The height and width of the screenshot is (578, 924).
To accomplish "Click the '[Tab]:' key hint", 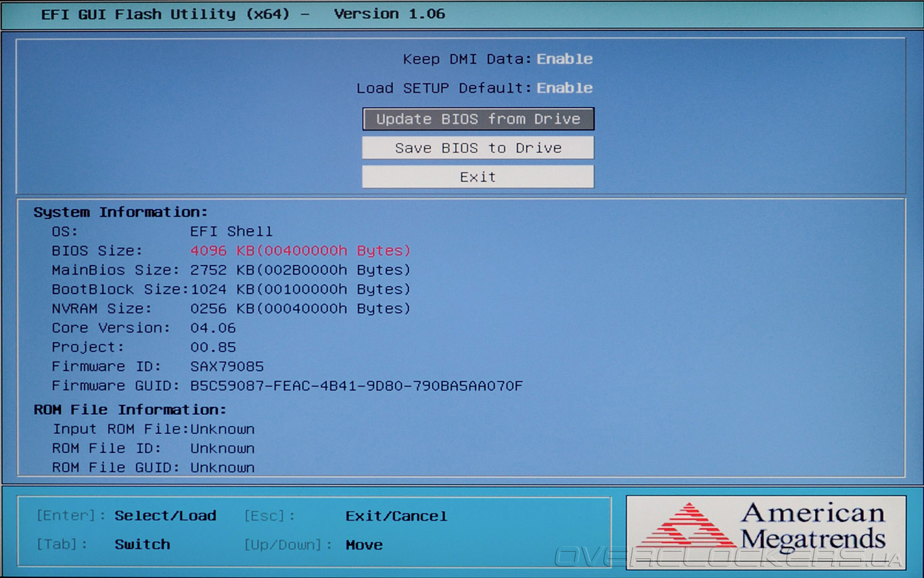I will [x=62, y=544].
